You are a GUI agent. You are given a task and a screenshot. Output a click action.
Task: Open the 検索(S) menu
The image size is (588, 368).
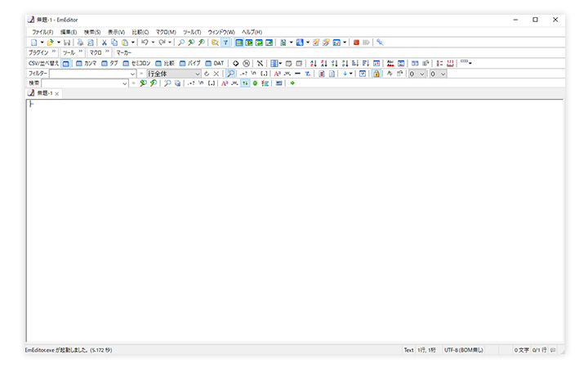(92, 32)
